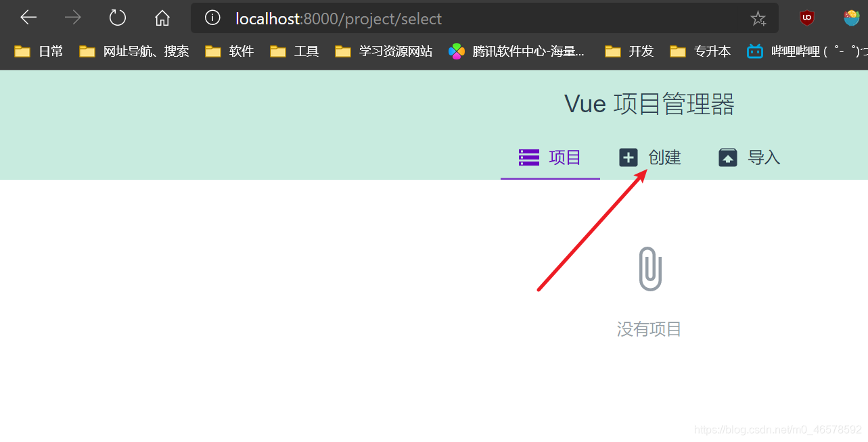Open the 腾讯软件中心 bookmark icon
Viewport: 868px width, 442px height.
click(456, 51)
